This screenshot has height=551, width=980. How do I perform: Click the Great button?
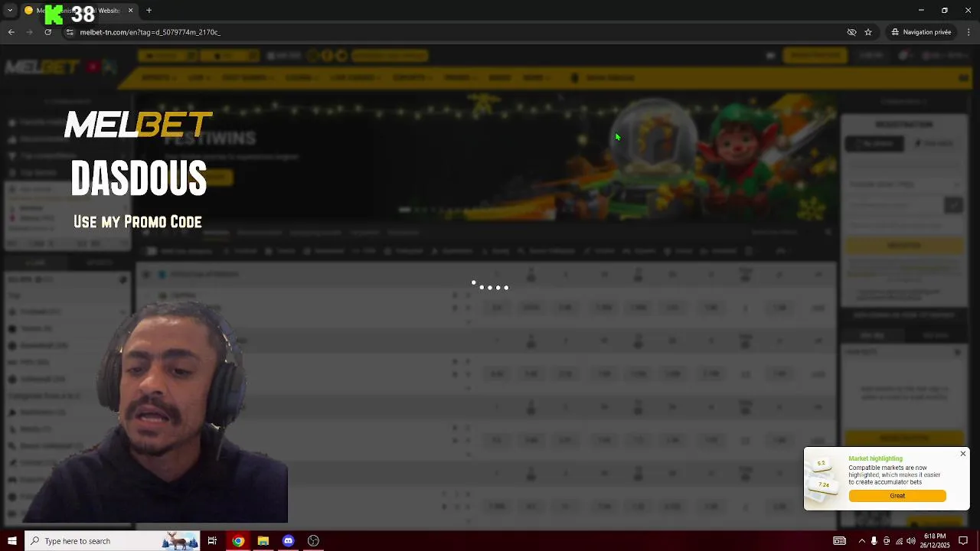pos(897,496)
